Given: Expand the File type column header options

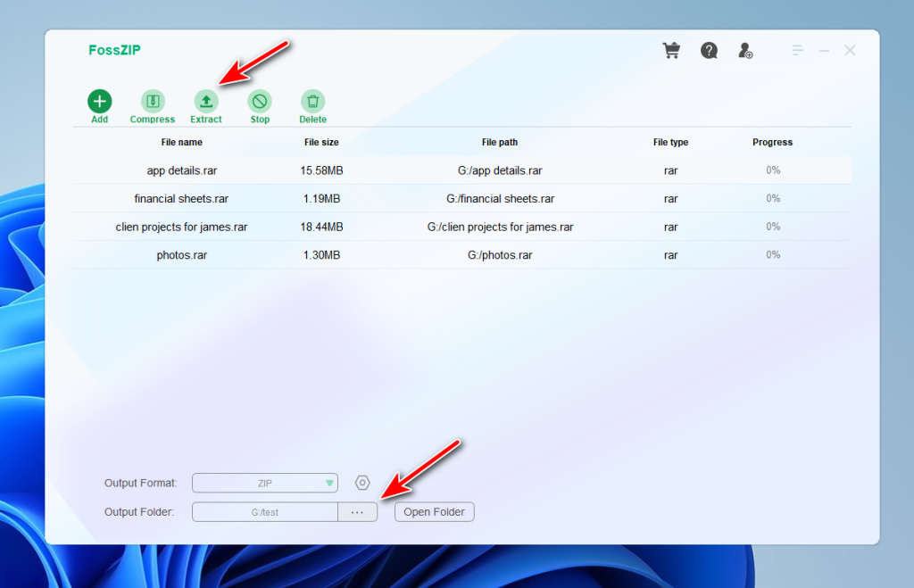Looking at the screenshot, I should (670, 142).
